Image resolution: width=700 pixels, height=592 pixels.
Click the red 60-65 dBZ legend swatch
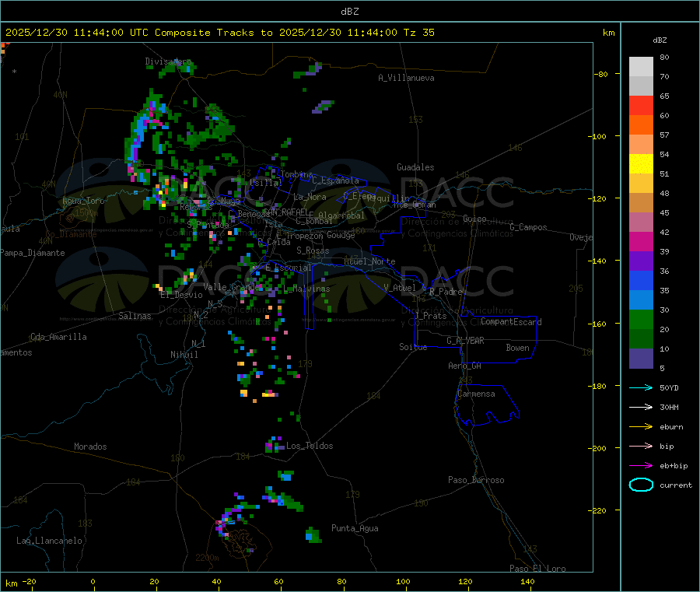pos(641,105)
